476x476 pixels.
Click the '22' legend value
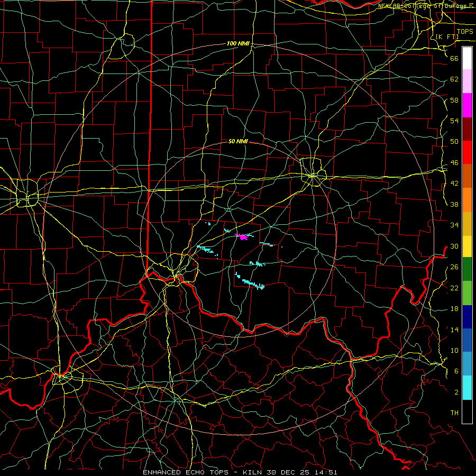pyautogui.click(x=454, y=288)
